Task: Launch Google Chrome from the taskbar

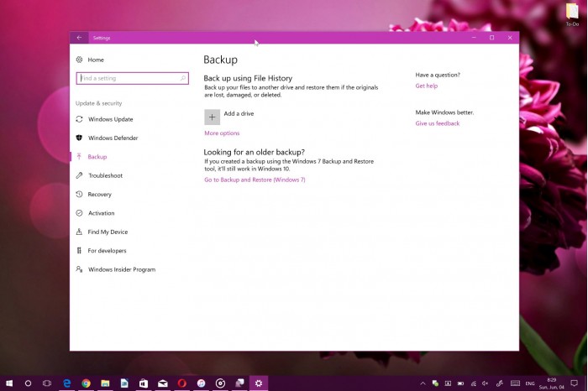Action: point(86,383)
